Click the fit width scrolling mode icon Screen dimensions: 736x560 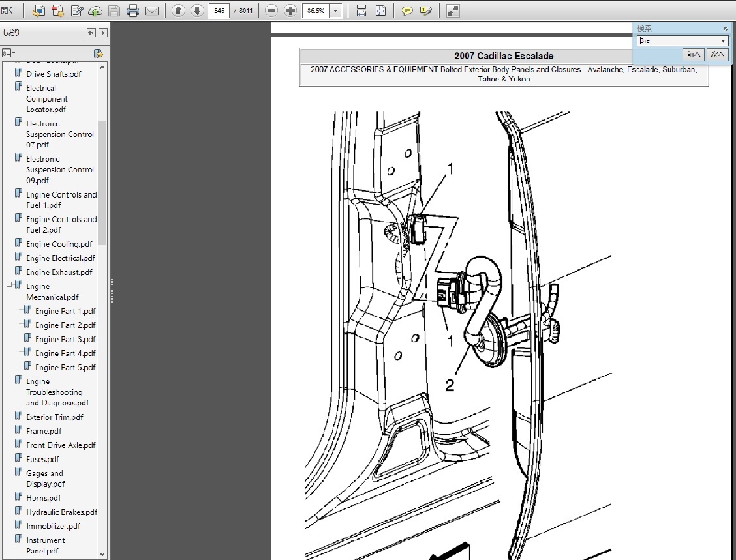point(361,11)
